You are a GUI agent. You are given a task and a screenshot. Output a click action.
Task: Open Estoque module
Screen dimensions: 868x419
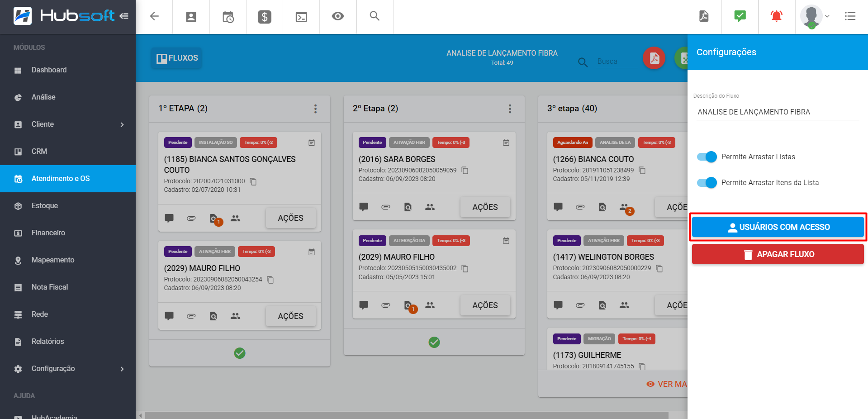tap(68, 206)
